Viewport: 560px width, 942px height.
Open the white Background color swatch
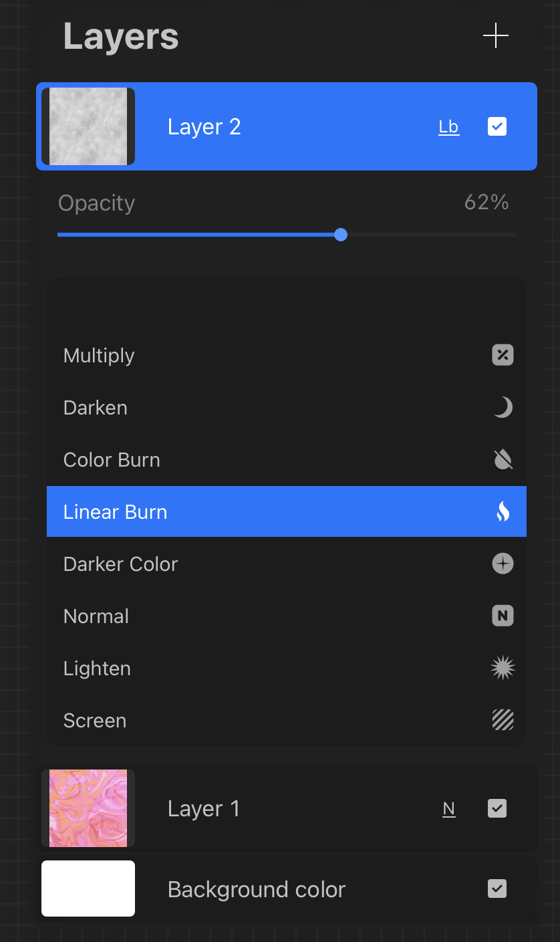tap(88, 889)
